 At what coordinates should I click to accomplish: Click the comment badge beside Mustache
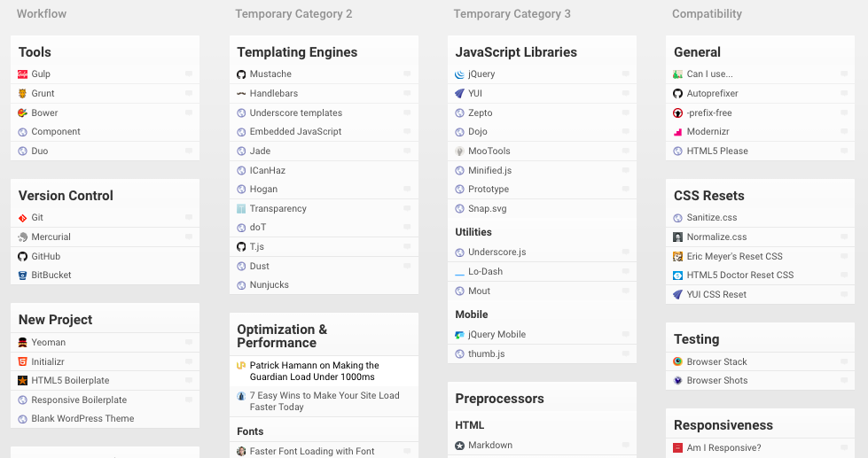(407, 74)
